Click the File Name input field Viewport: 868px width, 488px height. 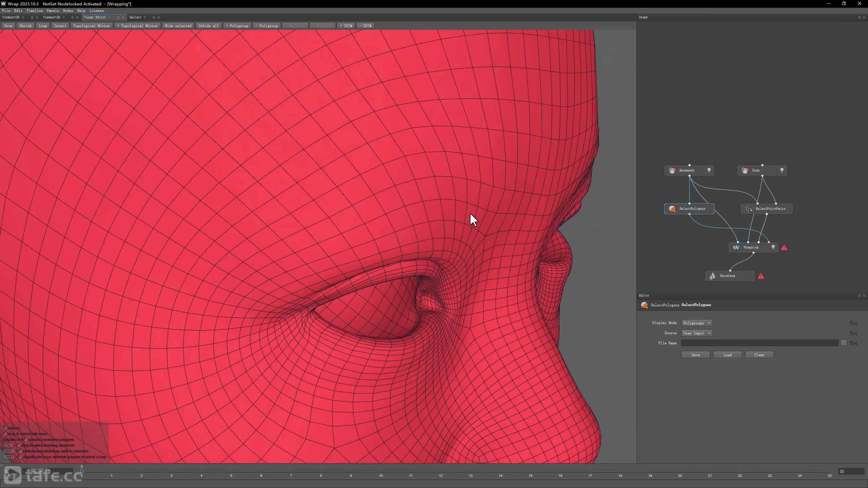coord(760,343)
